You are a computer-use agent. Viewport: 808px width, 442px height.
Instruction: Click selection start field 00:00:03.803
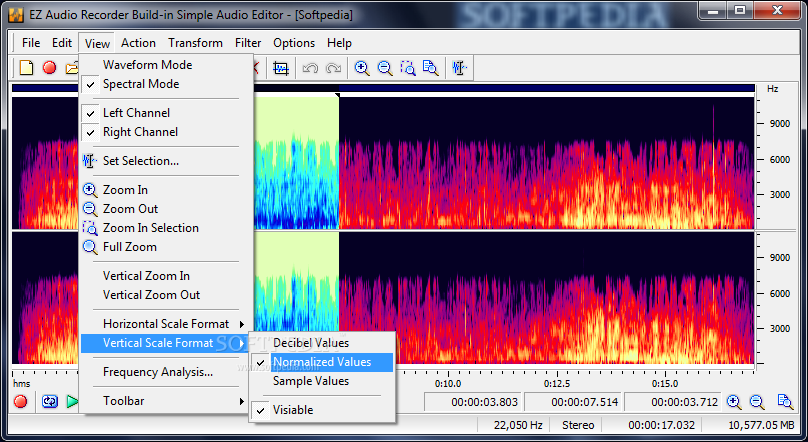[x=473, y=402]
